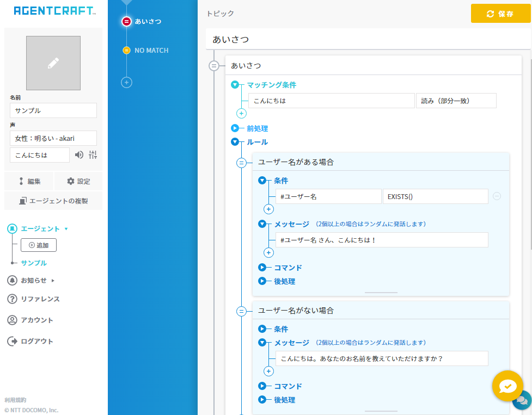532x415 pixels.
Task: Open the voice tuning sliders icon
Action: (x=93, y=155)
